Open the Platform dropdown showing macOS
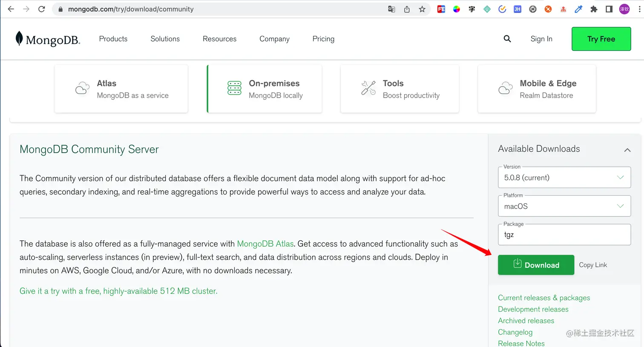This screenshot has height=347, width=644. pyautogui.click(x=564, y=206)
